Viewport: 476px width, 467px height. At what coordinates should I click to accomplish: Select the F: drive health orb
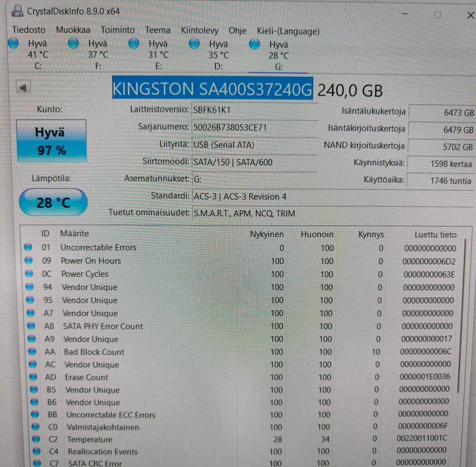[73, 43]
